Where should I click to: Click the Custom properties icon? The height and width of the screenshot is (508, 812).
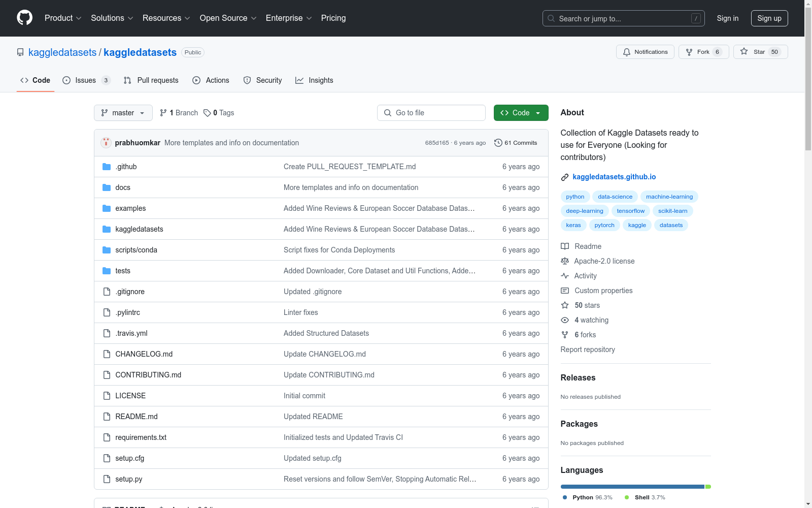tap(565, 291)
